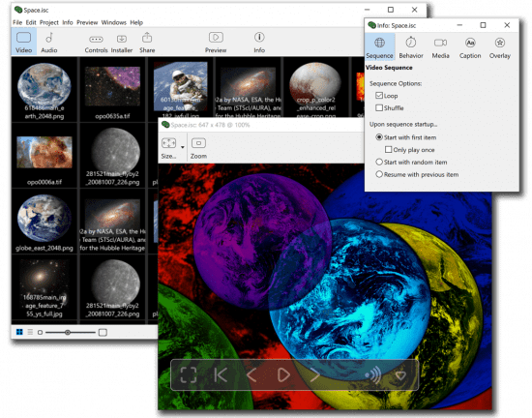Click Play in preview control bar
This screenshot has height=418, width=532.
coord(283,375)
